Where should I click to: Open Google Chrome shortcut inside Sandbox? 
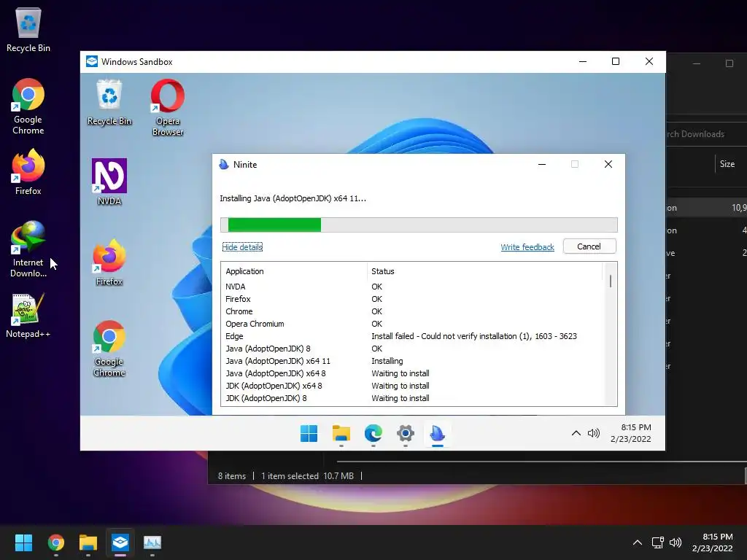tap(109, 349)
